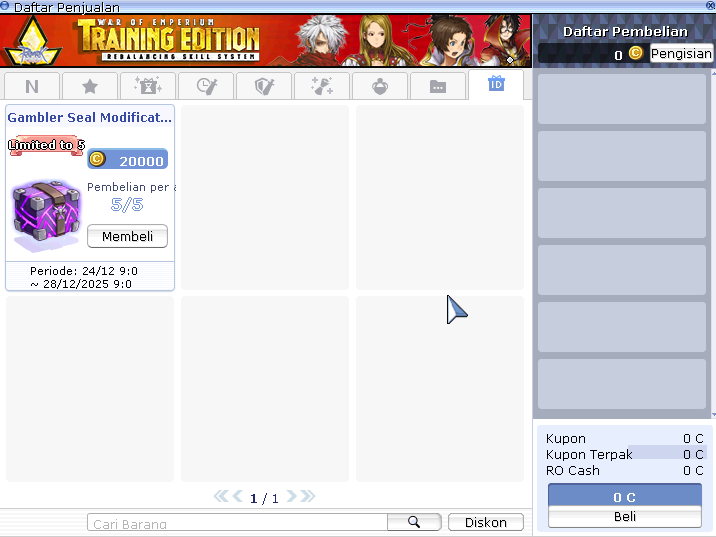Open the ID gift box tab
716x537 pixels.
pos(496,84)
